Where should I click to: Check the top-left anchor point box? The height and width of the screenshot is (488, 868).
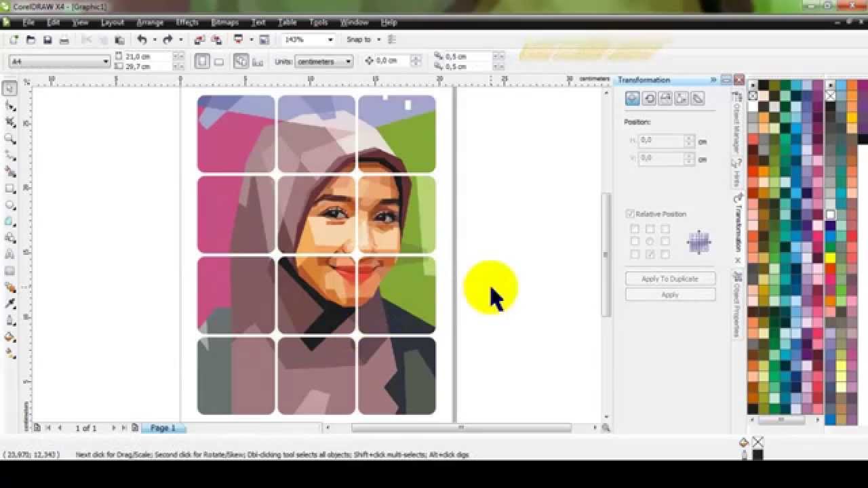(x=635, y=229)
